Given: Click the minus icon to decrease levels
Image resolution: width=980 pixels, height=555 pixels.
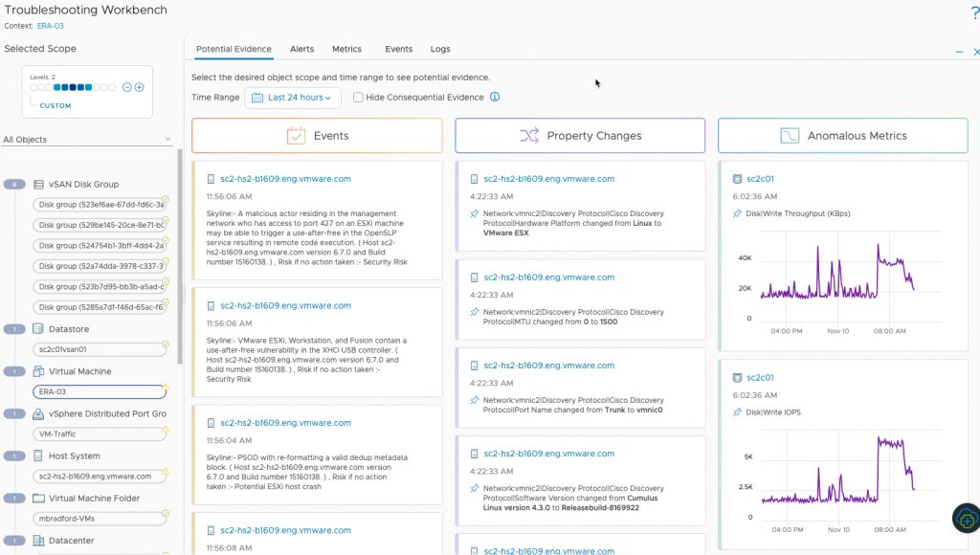Looking at the screenshot, I should [127, 87].
